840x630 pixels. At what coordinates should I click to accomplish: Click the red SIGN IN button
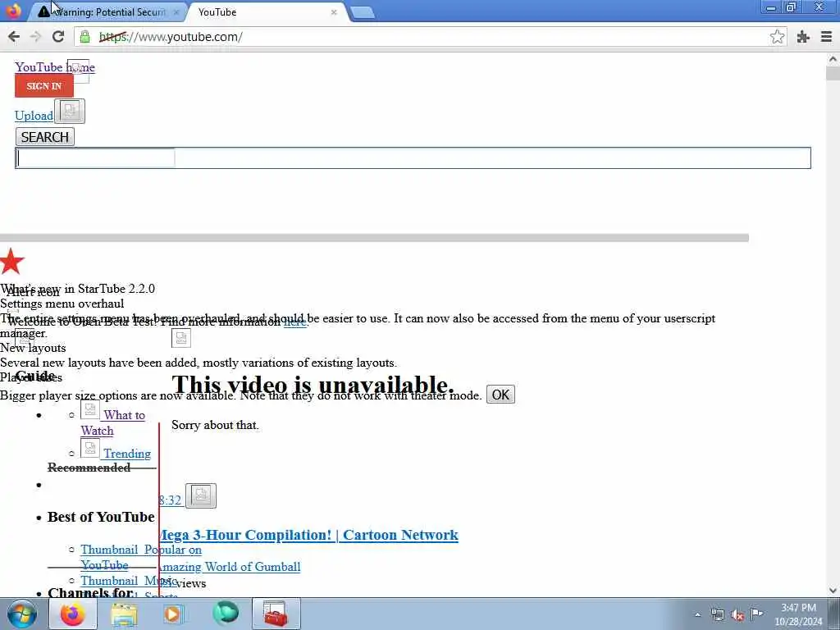[44, 85]
